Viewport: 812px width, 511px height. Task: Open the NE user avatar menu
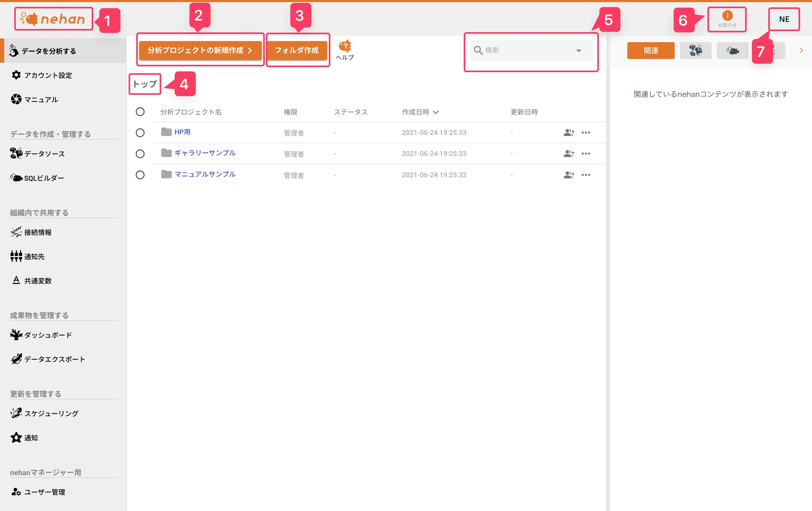click(784, 19)
